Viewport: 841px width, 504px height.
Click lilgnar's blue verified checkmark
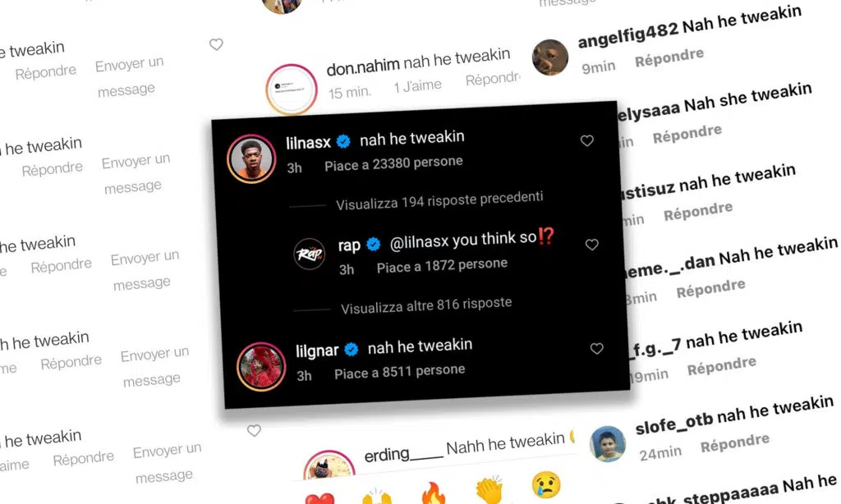352,350
